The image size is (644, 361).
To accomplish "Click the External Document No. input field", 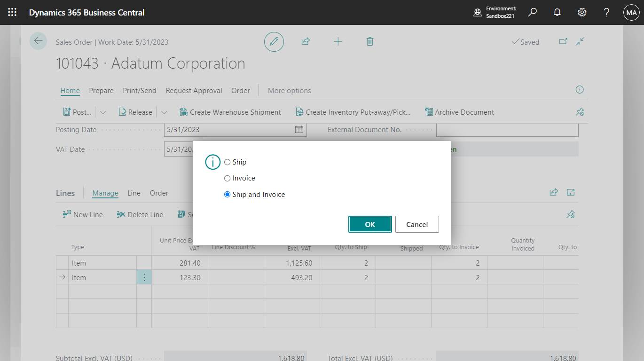I will point(507,130).
